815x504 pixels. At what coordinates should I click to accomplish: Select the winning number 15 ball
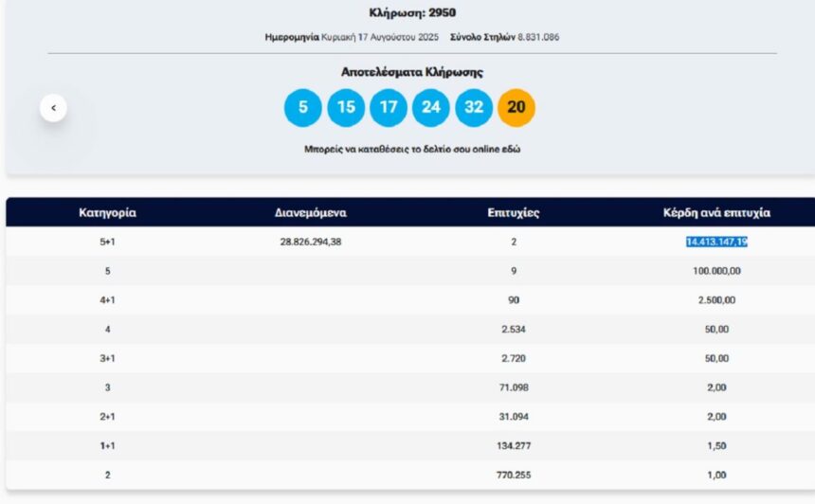pyautogui.click(x=346, y=107)
